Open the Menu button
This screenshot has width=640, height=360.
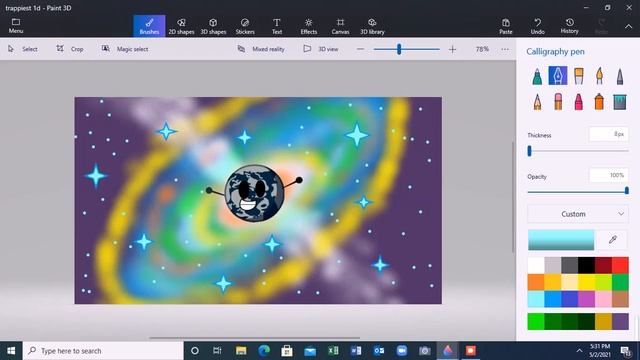[16, 26]
